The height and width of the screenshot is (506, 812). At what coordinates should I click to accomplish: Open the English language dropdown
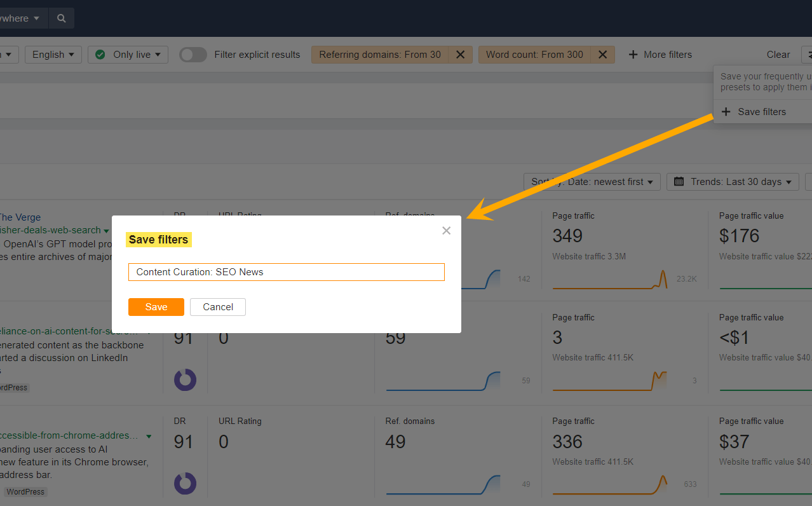point(53,55)
